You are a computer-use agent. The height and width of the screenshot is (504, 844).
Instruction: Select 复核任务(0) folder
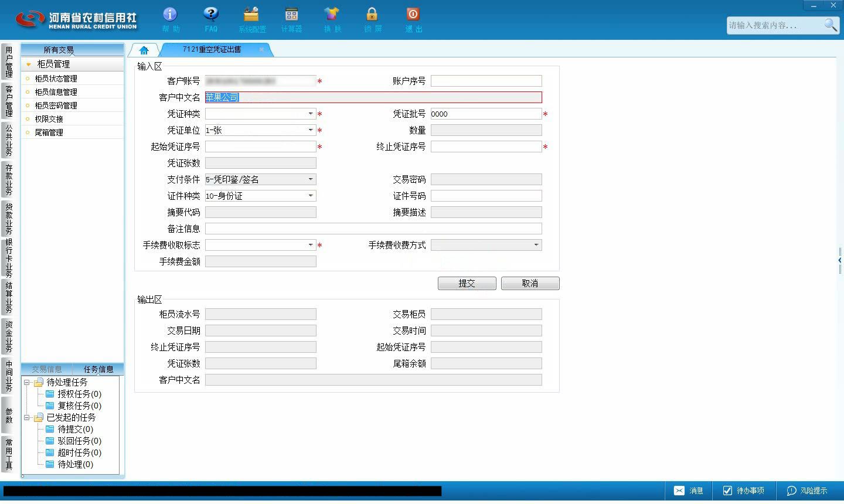[73, 406]
